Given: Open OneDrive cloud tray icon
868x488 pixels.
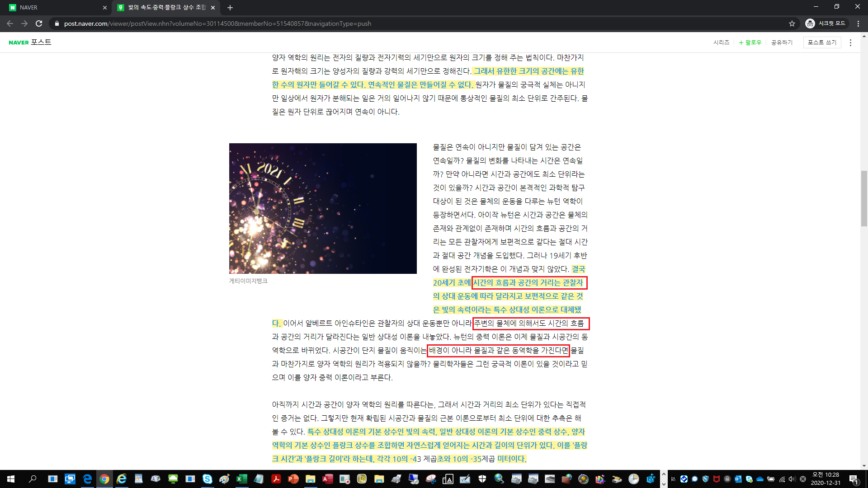Looking at the screenshot, I should pyautogui.click(x=760, y=479).
